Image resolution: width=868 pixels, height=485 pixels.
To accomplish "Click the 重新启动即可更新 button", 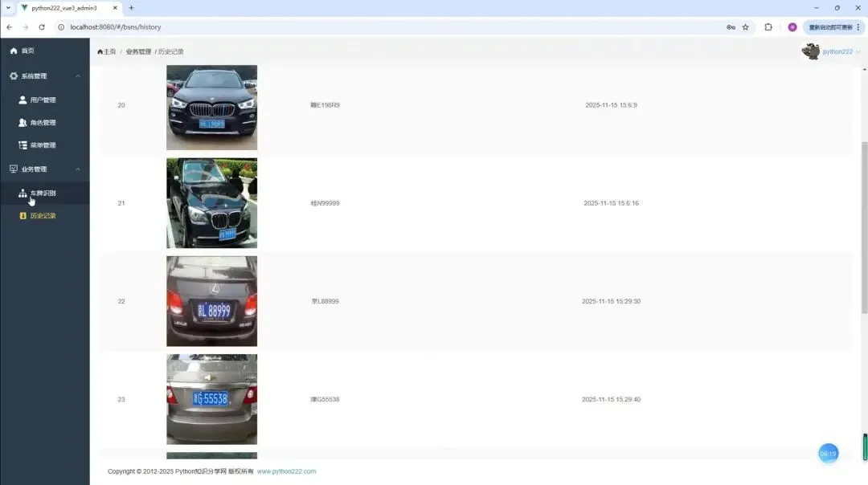I will [830, 27].
